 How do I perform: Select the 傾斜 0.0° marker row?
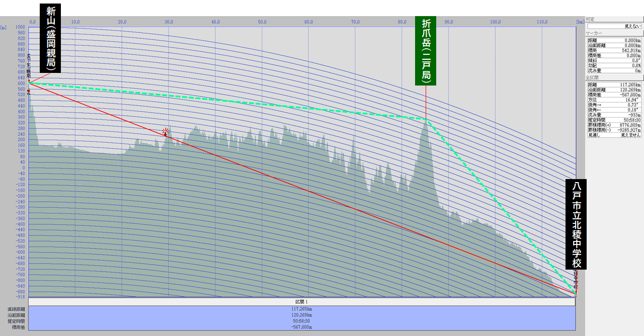click(614, 60)
